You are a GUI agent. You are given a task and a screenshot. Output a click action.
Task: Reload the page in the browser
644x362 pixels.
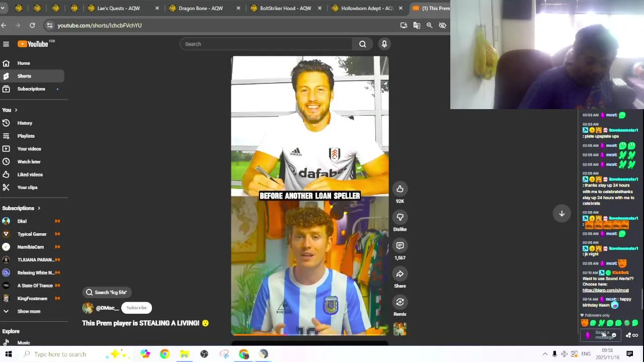32,25
